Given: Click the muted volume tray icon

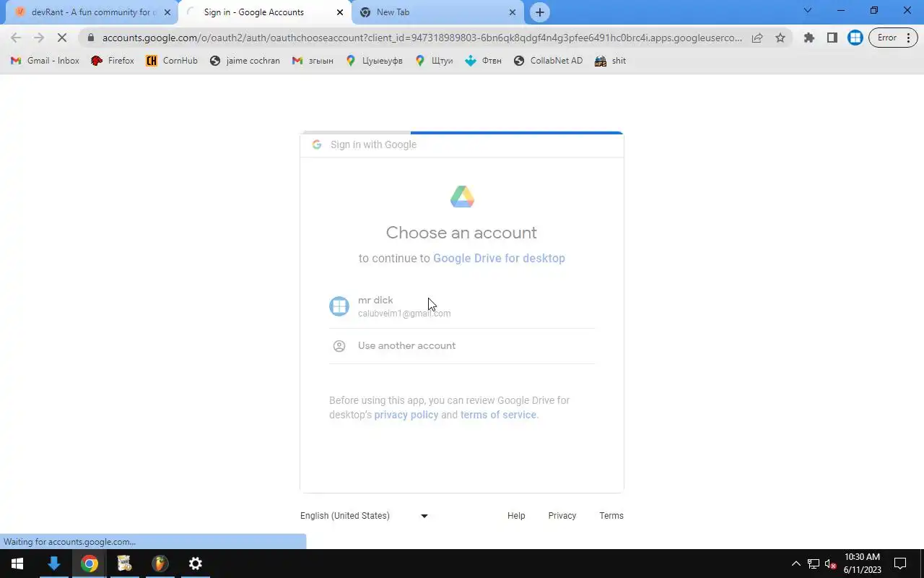Looking at the screenshot, I should click(x=831, y=564).
